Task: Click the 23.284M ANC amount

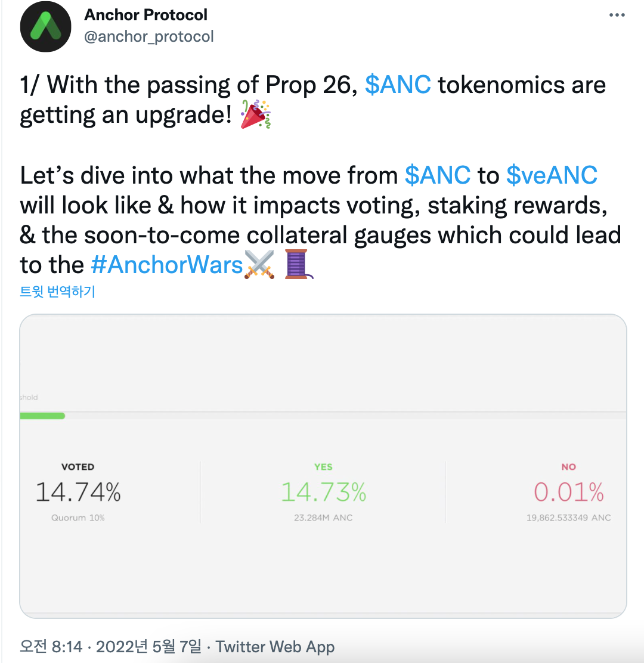Action: (323, 518)
